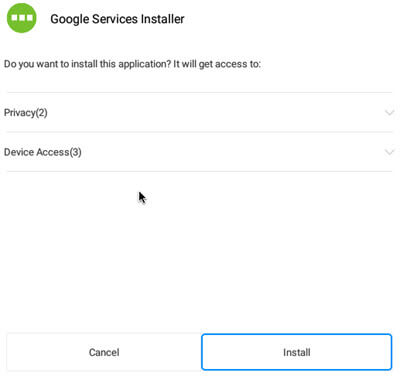Screen dimensions: 400x376
Task: Expand the Privacy(2) chevron arrow
Action: click(x=389, y=113)
